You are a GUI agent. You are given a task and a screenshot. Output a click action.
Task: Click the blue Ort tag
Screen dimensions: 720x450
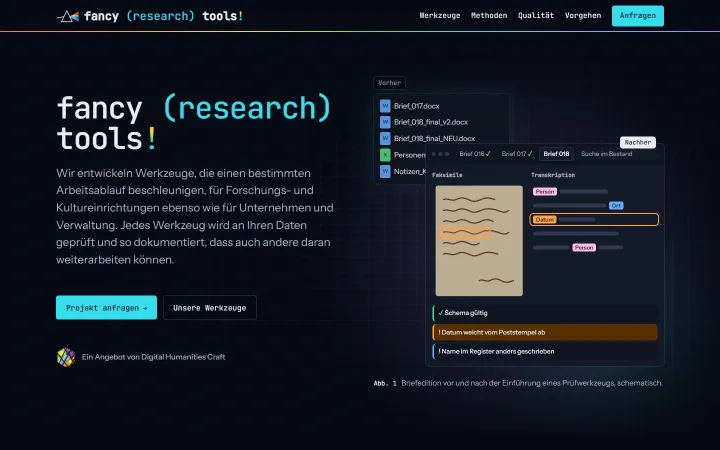(x=616, y=206)
